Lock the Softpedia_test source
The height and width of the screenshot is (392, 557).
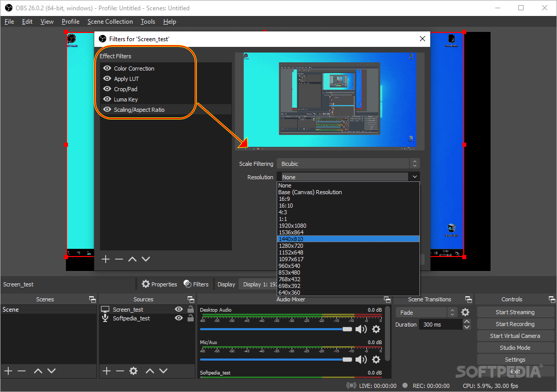click(191, 318)
